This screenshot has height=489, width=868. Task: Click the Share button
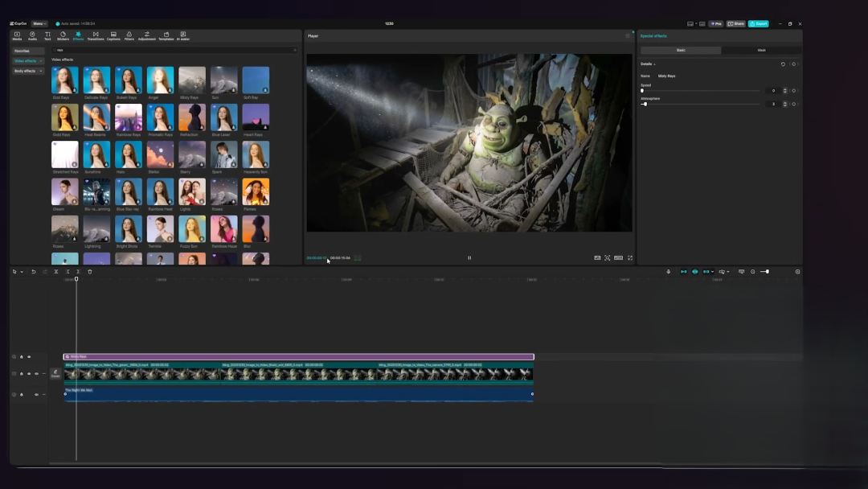736,23
